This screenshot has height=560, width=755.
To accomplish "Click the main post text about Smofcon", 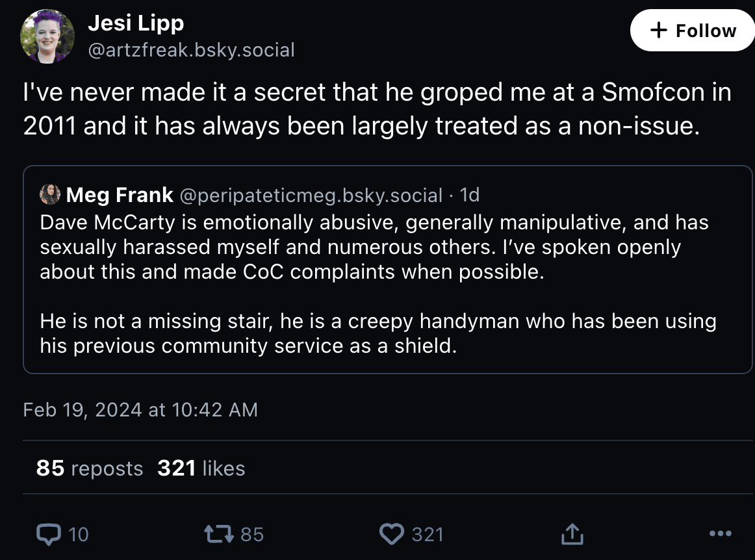I will click(x=377, y=108).
